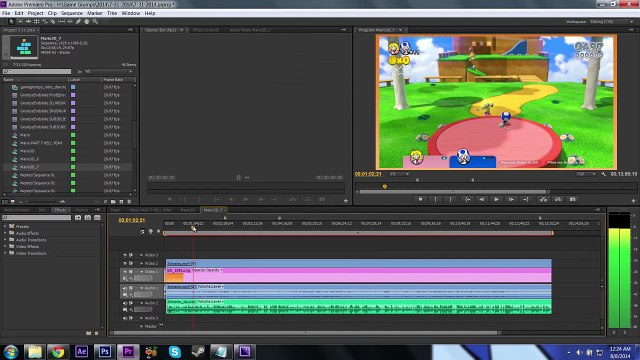This screenshot has width=640, height=360.
Task: Expand the Presets folder in Effects
Action: pyautogui.click(x=5, y=226)
